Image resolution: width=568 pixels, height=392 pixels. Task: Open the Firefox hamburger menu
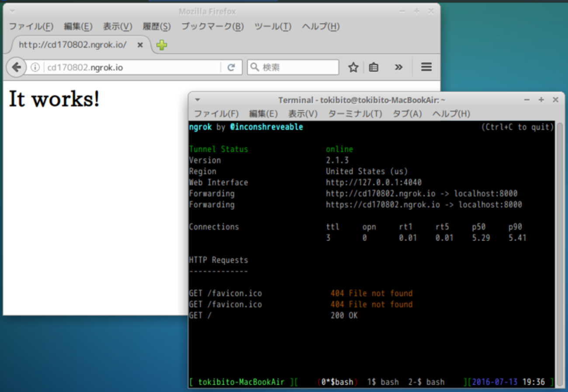(426, 67)
